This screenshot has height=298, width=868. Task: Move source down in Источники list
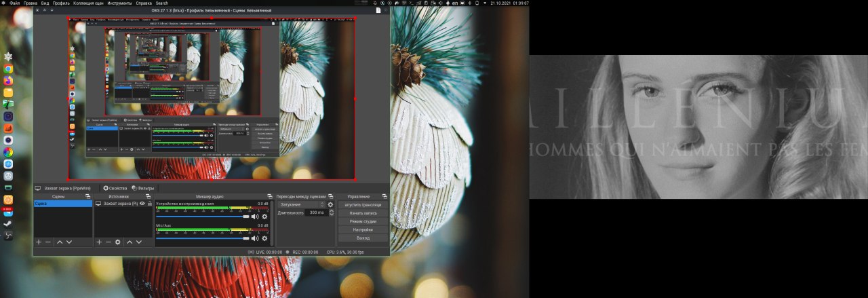pos(139,242)
